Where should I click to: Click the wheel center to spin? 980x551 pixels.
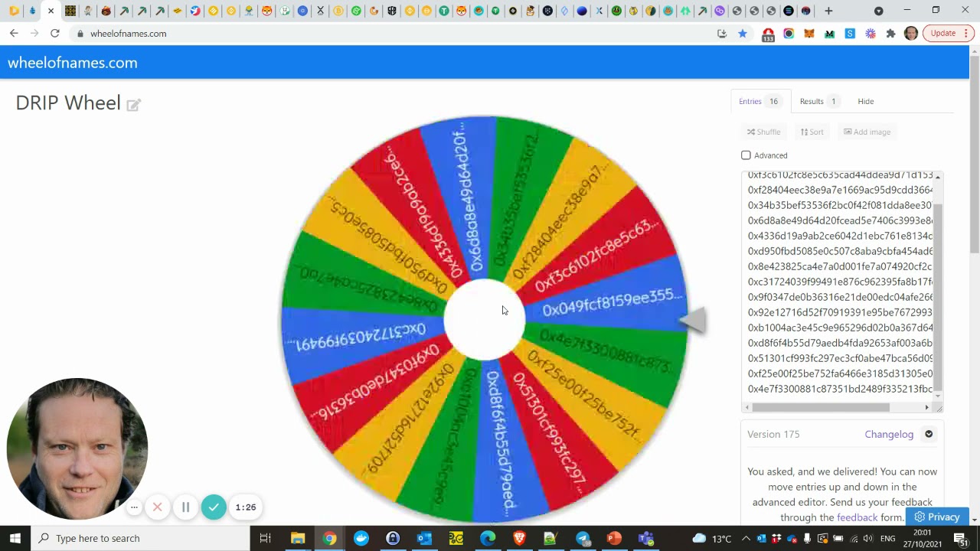(484, 319)
